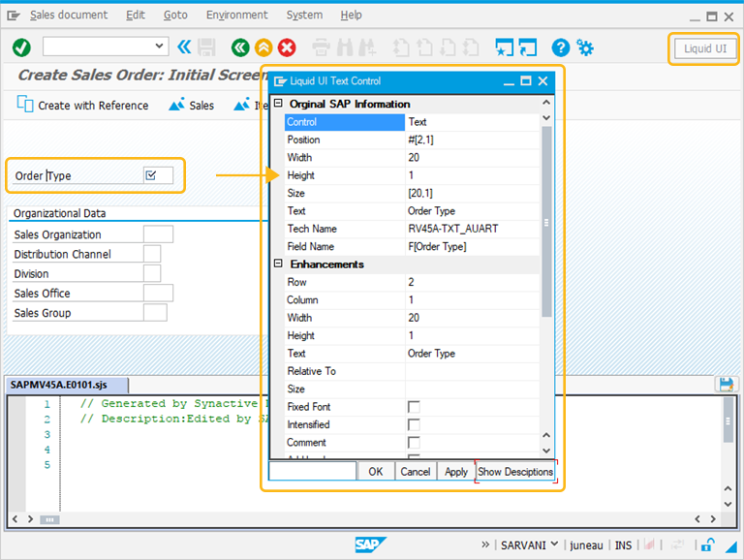Open the Edit menu
Viewport: 744px width, 560px height.
tap(136, 16)
